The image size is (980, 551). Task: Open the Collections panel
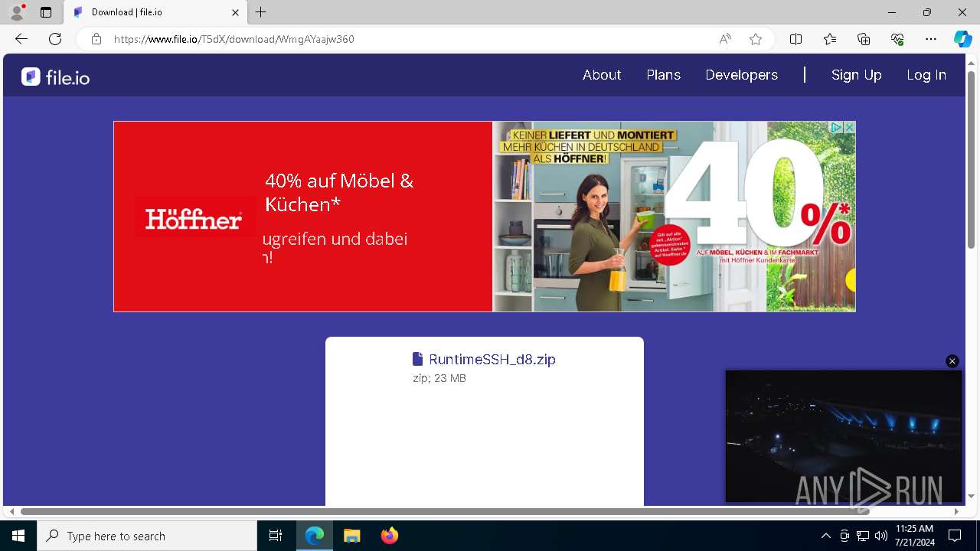pos(864,39)
